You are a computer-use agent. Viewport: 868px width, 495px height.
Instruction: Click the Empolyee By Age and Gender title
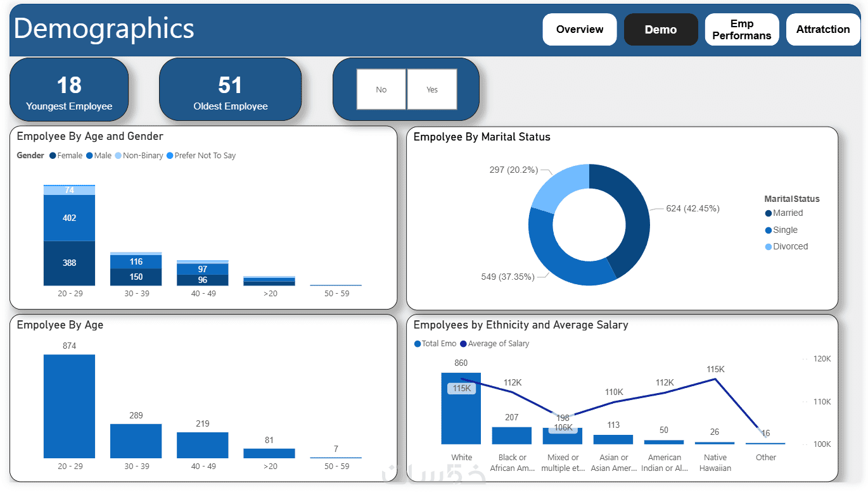point(90,136)
